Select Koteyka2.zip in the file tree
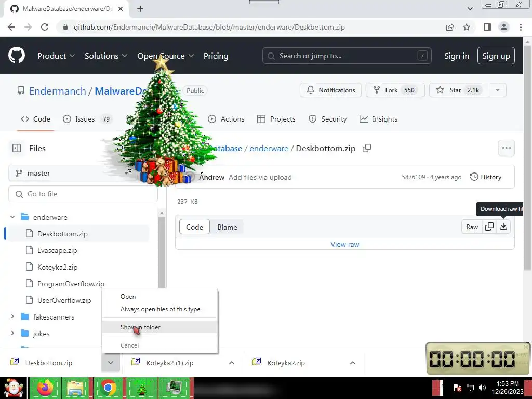This screenshot has height=399, width=532. (57, 267)
